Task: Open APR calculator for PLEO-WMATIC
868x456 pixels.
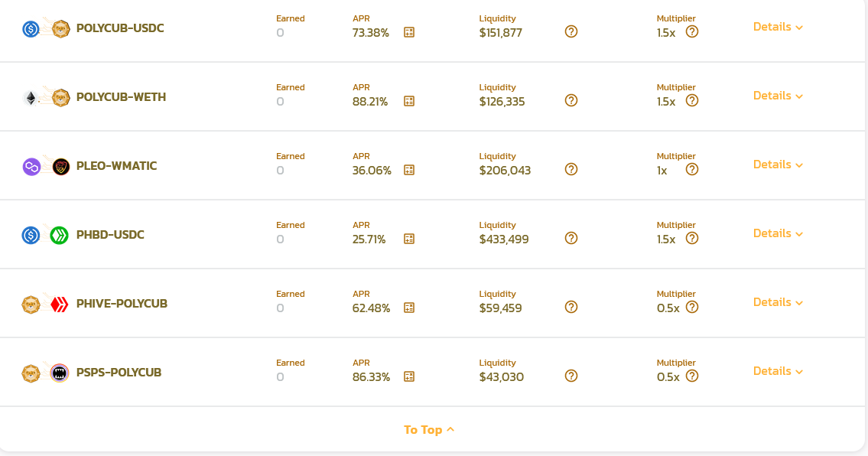Action: [409, 170]
